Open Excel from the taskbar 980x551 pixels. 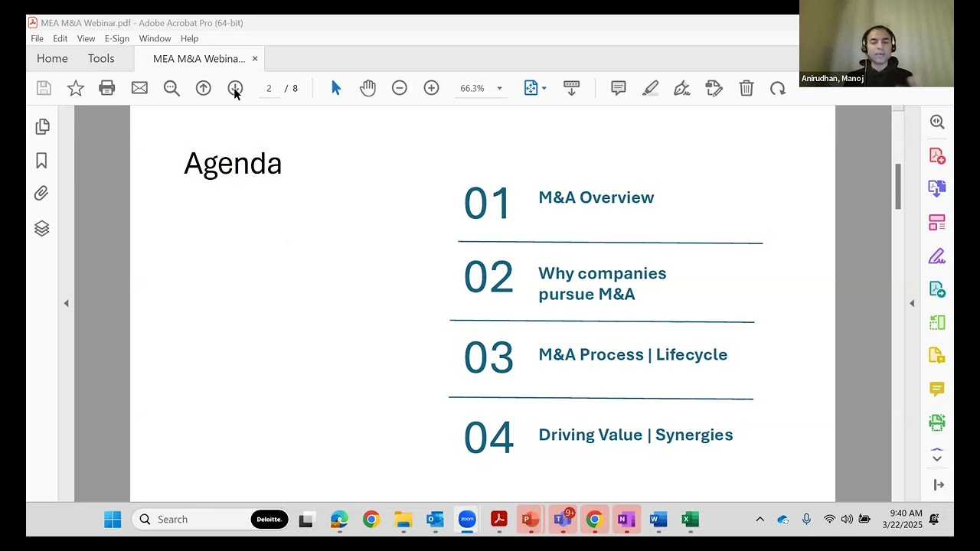click(x=690, y=520)
